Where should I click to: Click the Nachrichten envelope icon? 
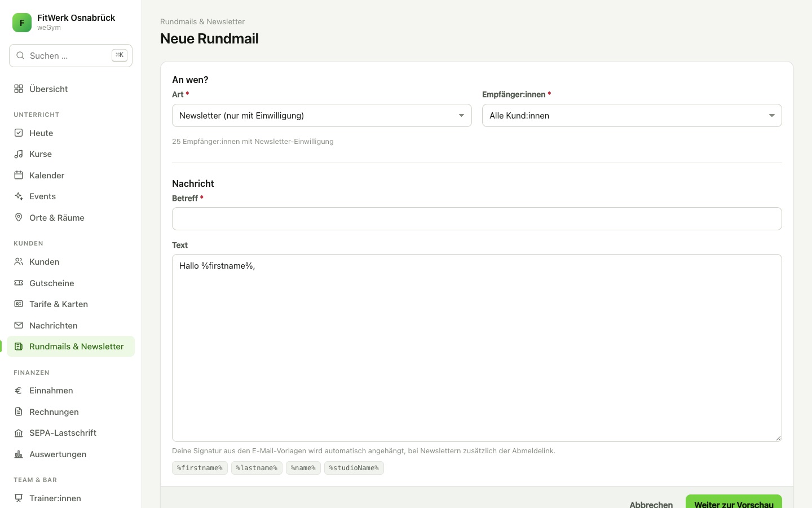click(19, 325)
